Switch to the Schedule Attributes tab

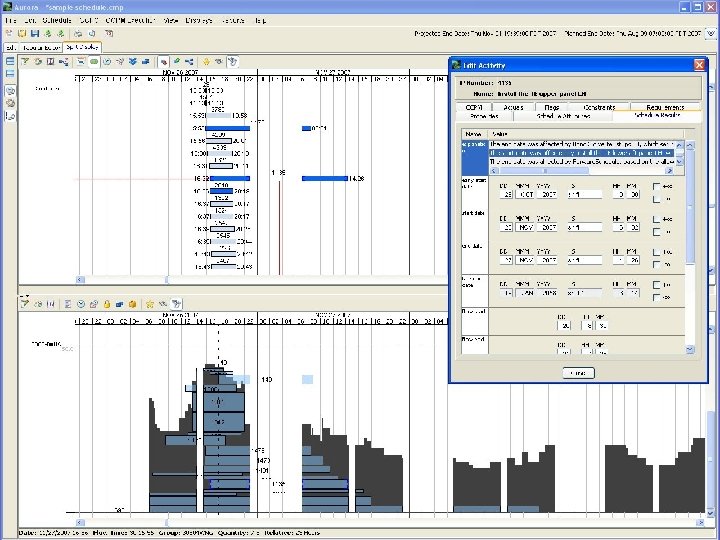tap(563, 116)
